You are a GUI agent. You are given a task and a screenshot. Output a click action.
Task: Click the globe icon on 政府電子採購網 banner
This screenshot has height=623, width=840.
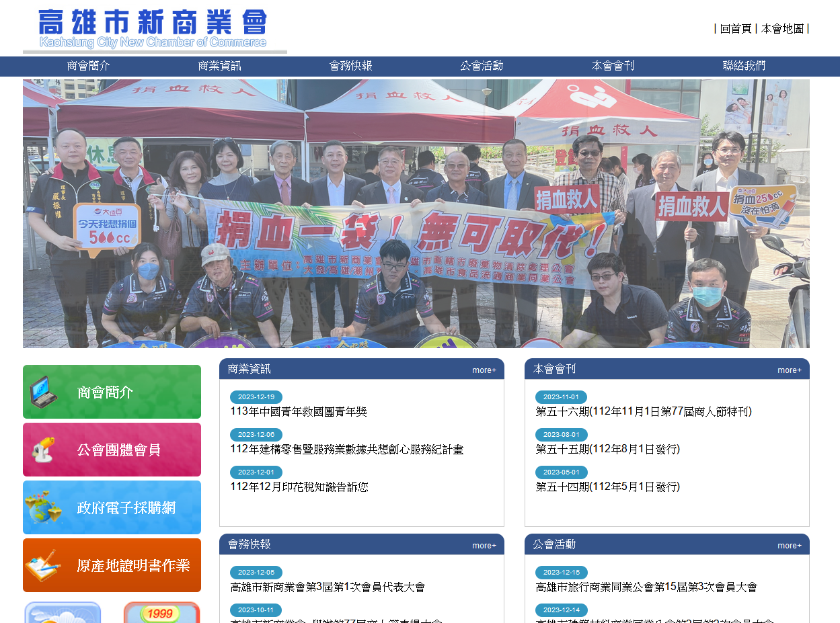(43, 507)
